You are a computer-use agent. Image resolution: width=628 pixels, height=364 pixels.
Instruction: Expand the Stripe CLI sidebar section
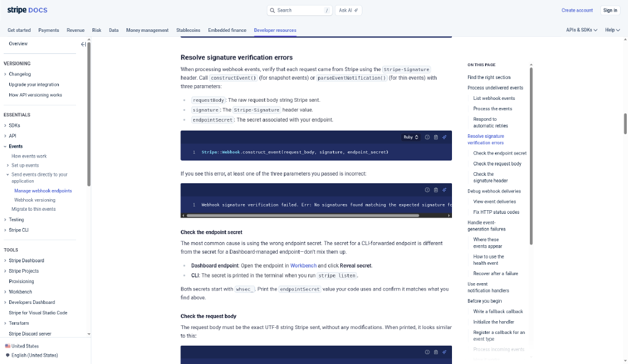click(x=5, y=230)
